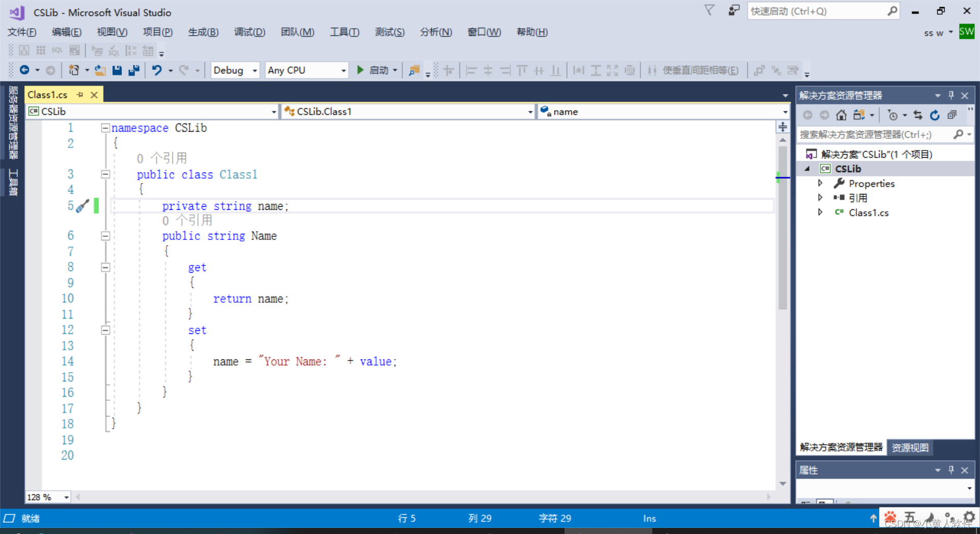Toggle auto-hide pin on Solution Explorer

pos(951,95)
